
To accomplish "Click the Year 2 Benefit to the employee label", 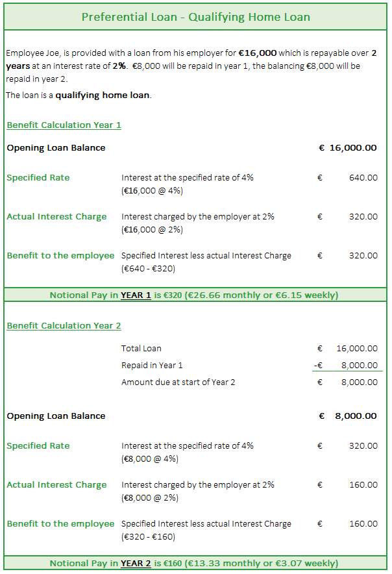I will pos(60,524).
